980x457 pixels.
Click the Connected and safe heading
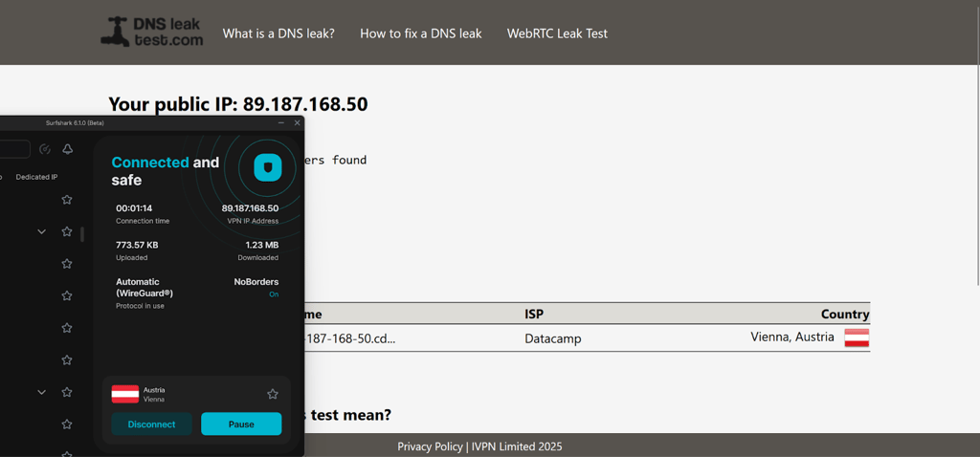(166, 171)
